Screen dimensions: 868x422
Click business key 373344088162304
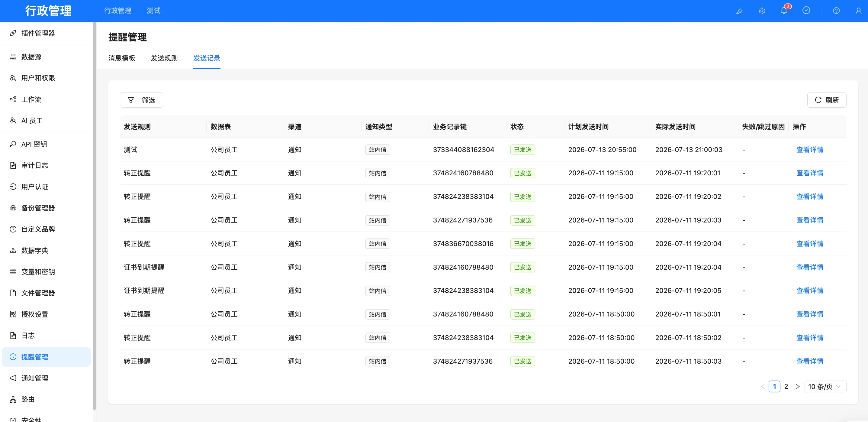463,149
